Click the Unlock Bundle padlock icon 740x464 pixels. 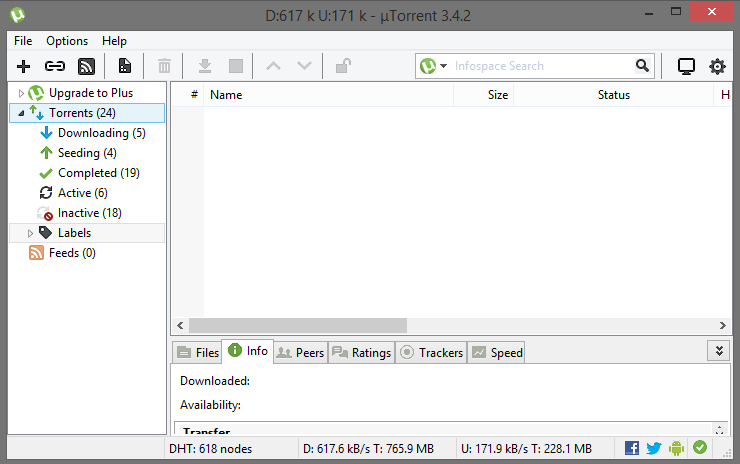[x=343, y=66]
